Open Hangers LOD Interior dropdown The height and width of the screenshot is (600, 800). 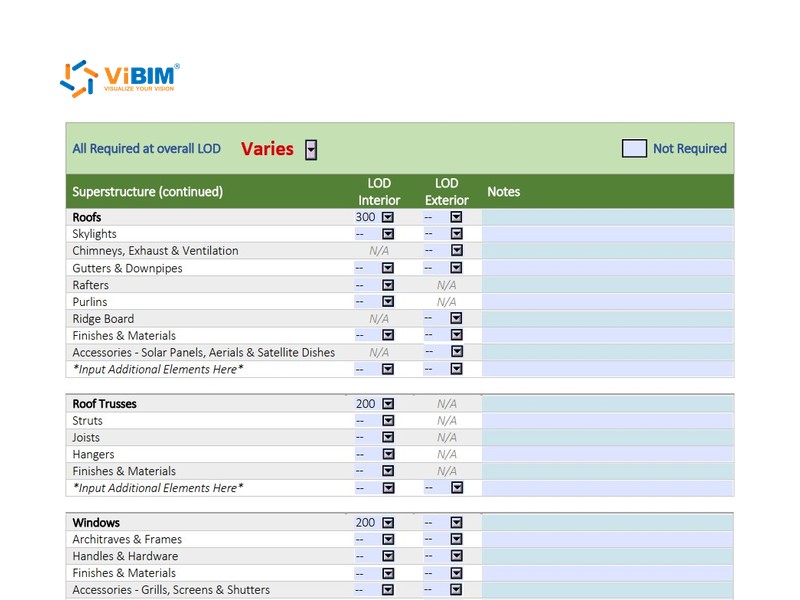[x=388, y=454]
